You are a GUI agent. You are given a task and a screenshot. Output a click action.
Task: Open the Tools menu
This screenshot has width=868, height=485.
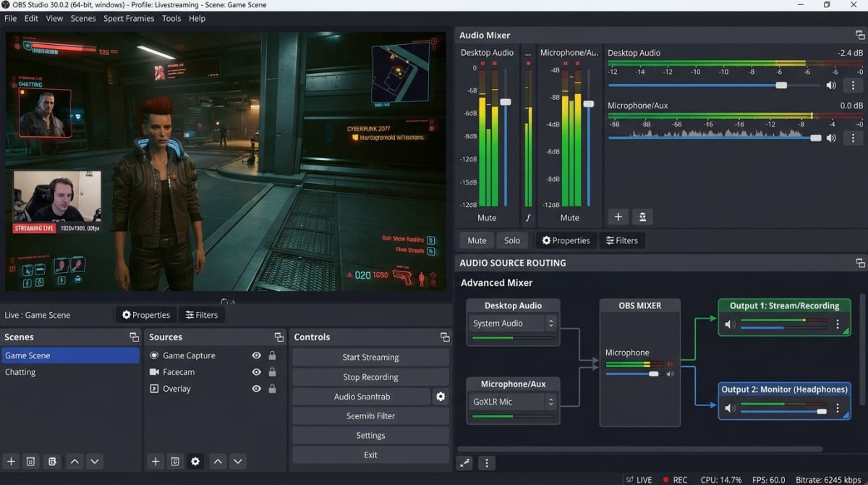click(x=171, y=19)
